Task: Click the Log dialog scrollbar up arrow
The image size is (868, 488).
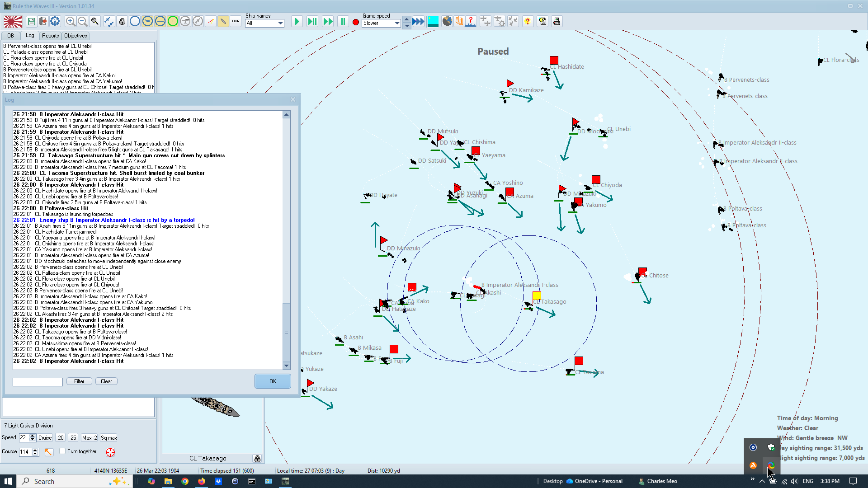Action: 286,115
